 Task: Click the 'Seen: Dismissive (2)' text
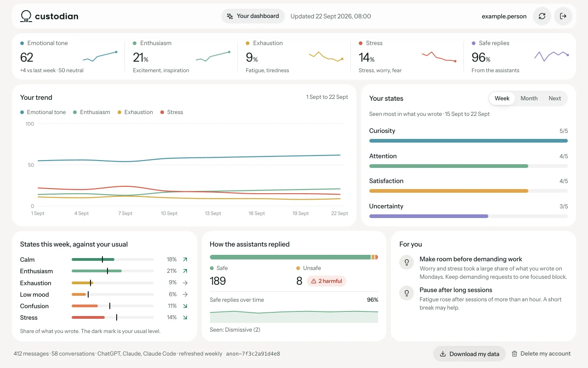[235, 330]
